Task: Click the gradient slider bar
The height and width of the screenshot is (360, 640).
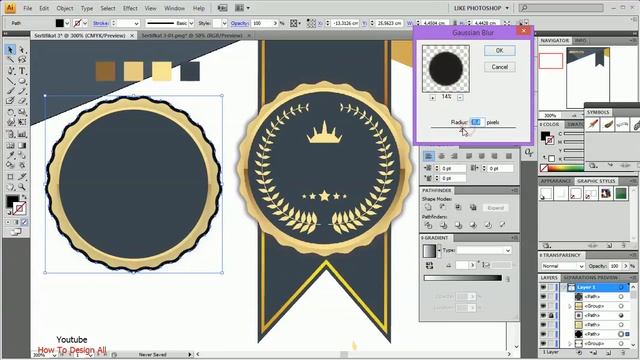Action: pos(462,278)
